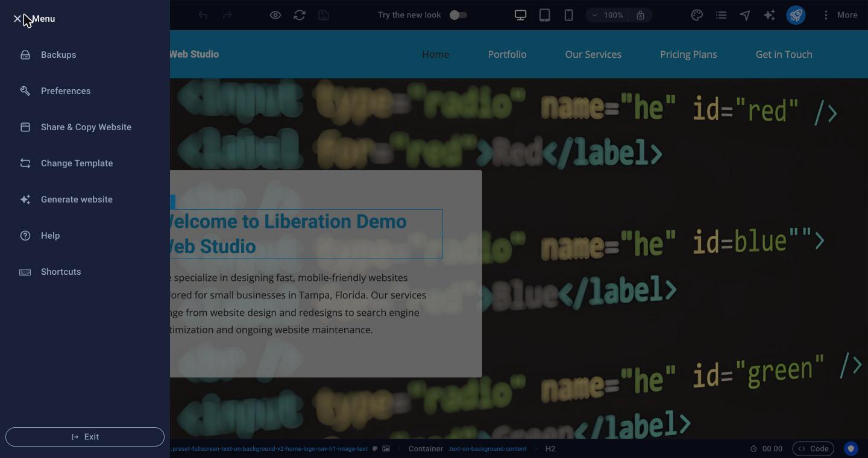Switch to desktop viewport icon
This screenshot has width=868, height=458.
click(x=520, y=15)
